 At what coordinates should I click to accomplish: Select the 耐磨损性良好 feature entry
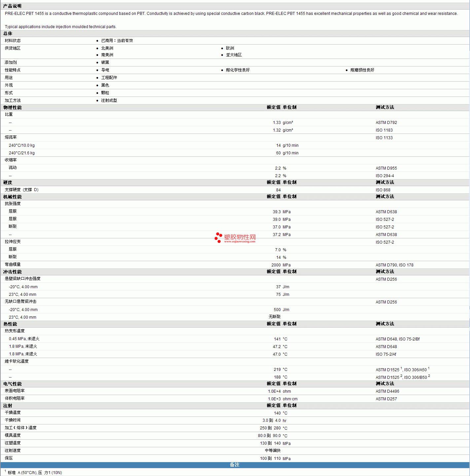pos(362,70)
